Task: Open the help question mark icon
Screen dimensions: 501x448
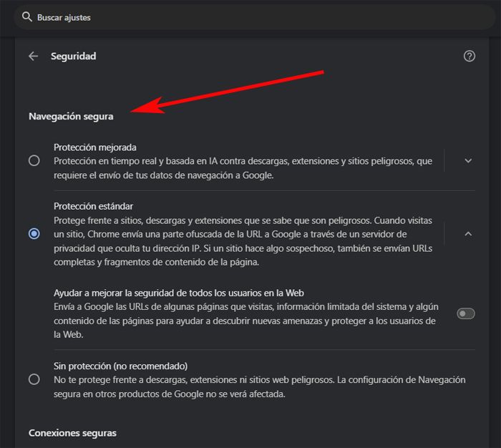Action: tap(469, 57)
